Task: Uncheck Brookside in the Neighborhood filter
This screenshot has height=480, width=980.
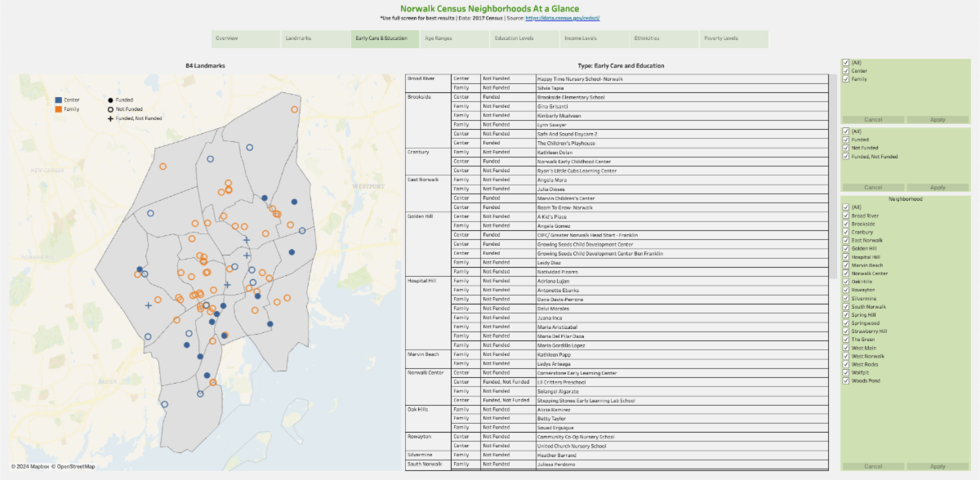Action: [x=846, y=224]
